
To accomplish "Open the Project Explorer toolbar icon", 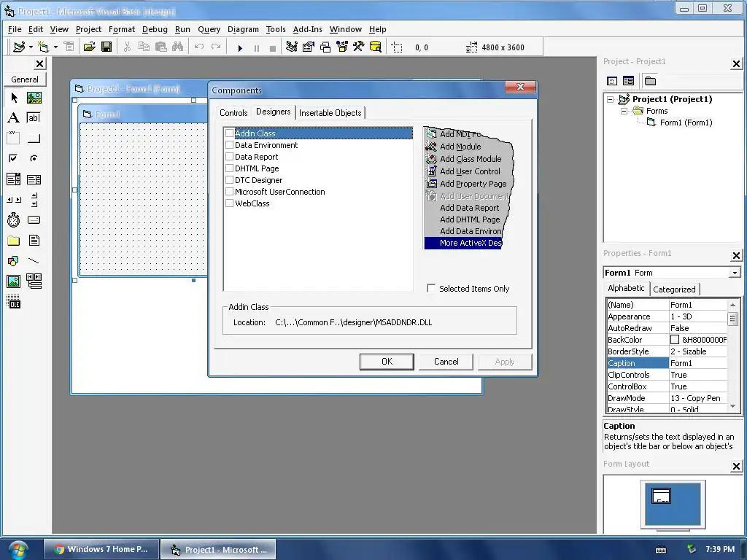I will [292, 47].
